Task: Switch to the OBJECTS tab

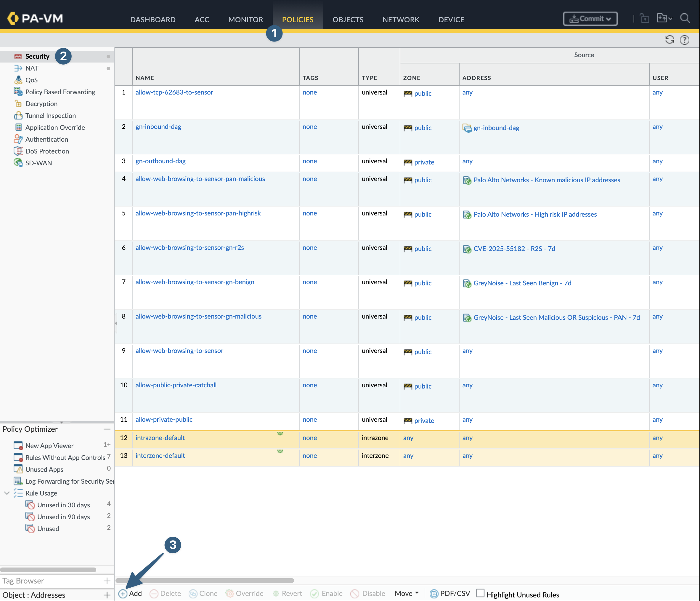Action: 348,20
